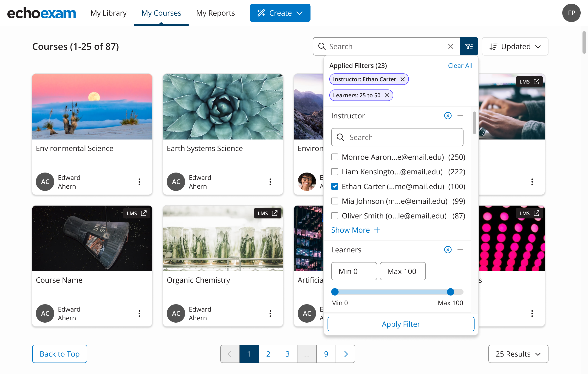Click the Apply Filter button
The image size is (588, 374).
coord(401,324)
